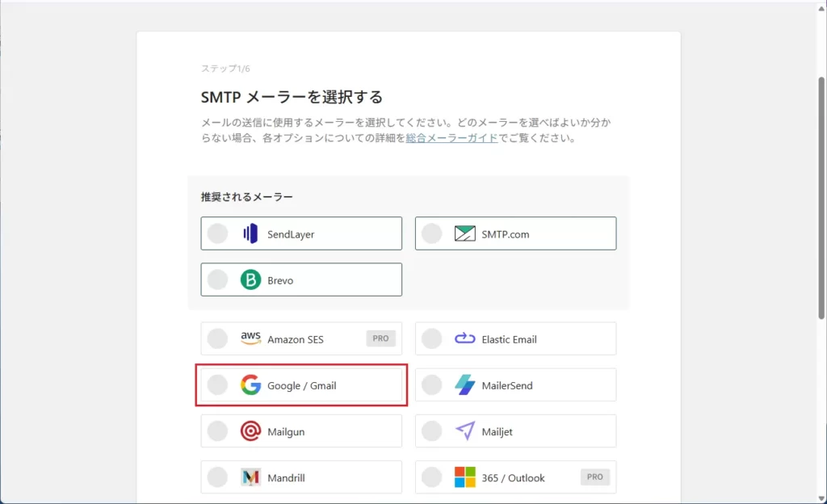Select the Elastic Email radio button
The image size is (827, 504).
[x=431, y=338]
